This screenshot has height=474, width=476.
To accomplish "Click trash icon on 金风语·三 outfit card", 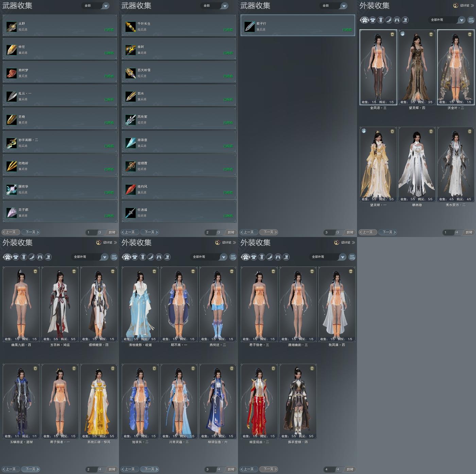I will pyautogui.click(x=392, y=34).
